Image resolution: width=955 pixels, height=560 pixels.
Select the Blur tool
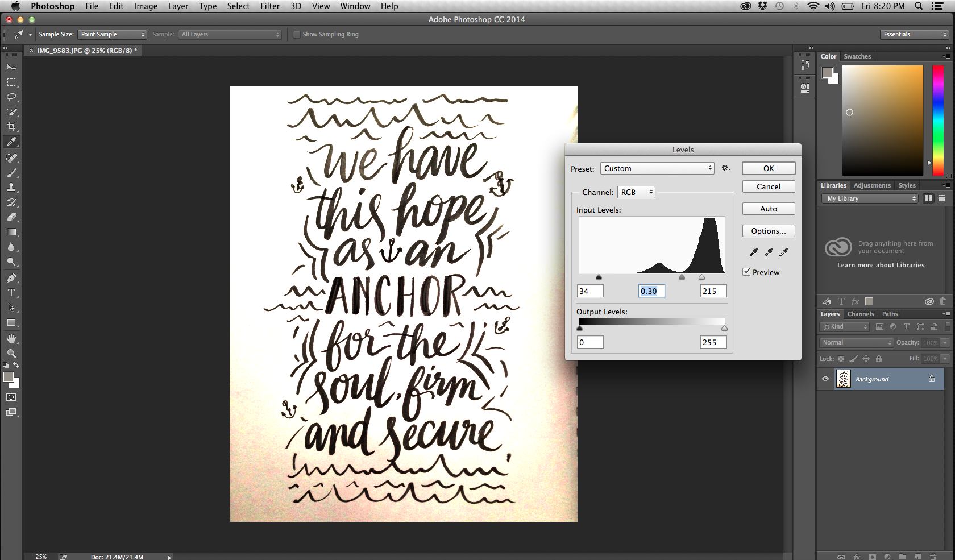point(11,247)
